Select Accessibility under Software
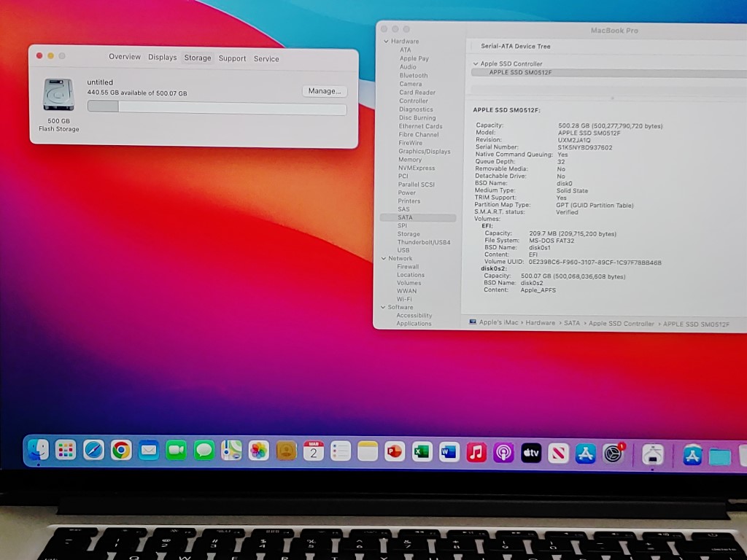Screen dimensions: 747x560 coord(414,315)
